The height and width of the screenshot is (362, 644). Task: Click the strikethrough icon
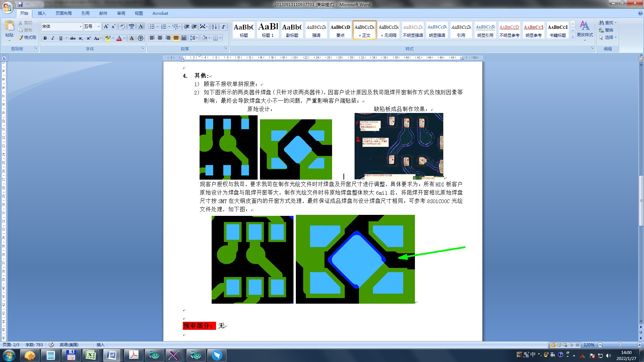click(72, 38)
